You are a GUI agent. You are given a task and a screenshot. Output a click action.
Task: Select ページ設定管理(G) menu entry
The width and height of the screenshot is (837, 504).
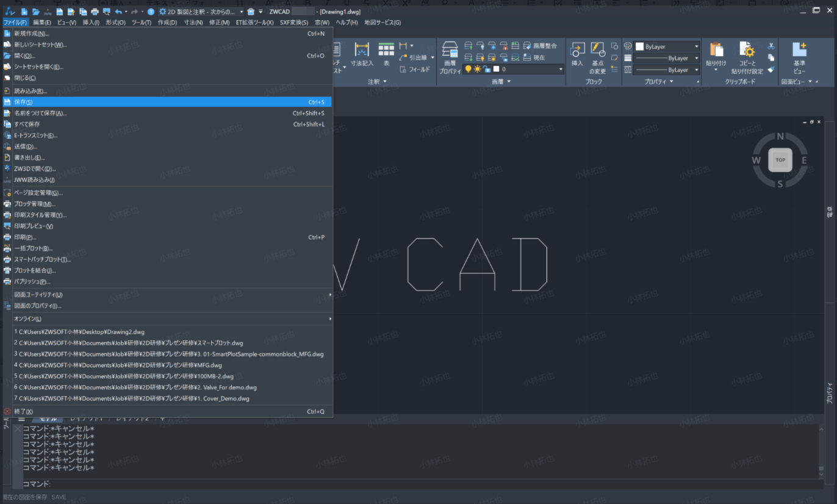click(168, 193)
